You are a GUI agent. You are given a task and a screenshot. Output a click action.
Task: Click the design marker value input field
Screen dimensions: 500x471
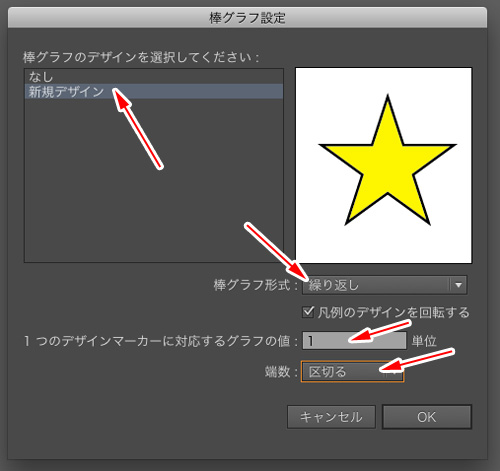point(354,341)
